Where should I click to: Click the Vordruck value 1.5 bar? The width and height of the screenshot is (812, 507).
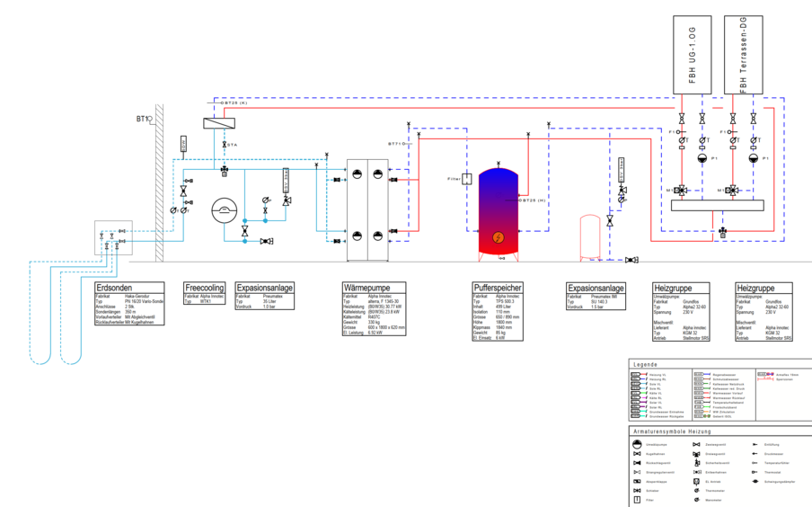coord(598,307)
